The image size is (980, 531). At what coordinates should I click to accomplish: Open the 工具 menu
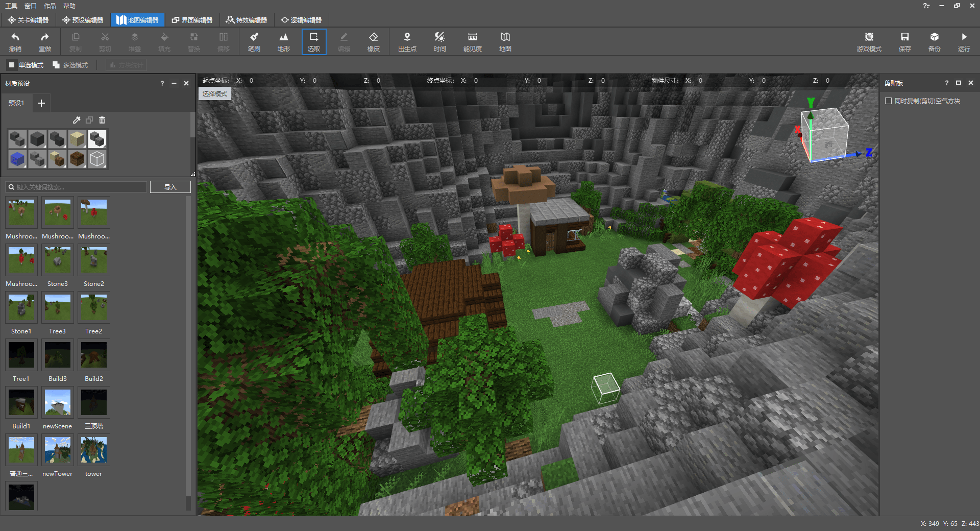click(x=11, y=6)
